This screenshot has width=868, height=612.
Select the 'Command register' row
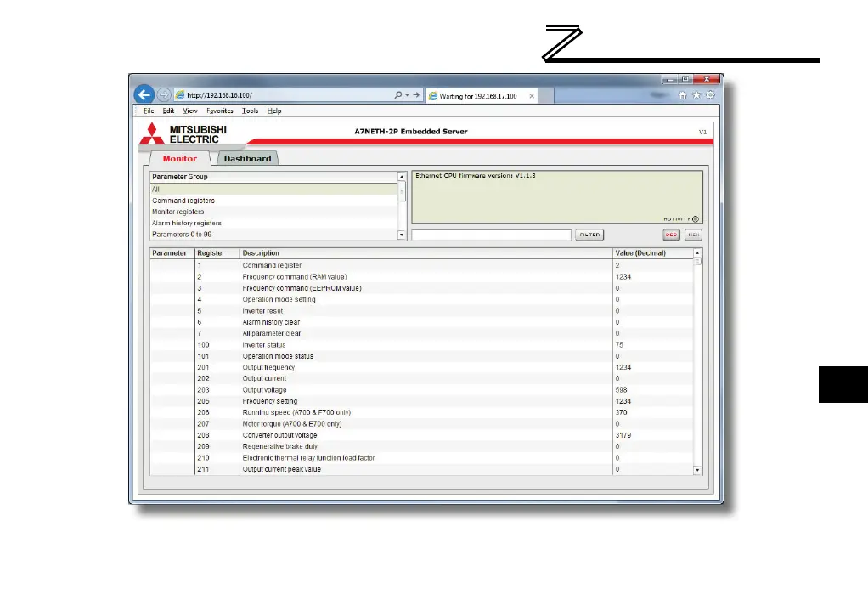click(422, 265)
